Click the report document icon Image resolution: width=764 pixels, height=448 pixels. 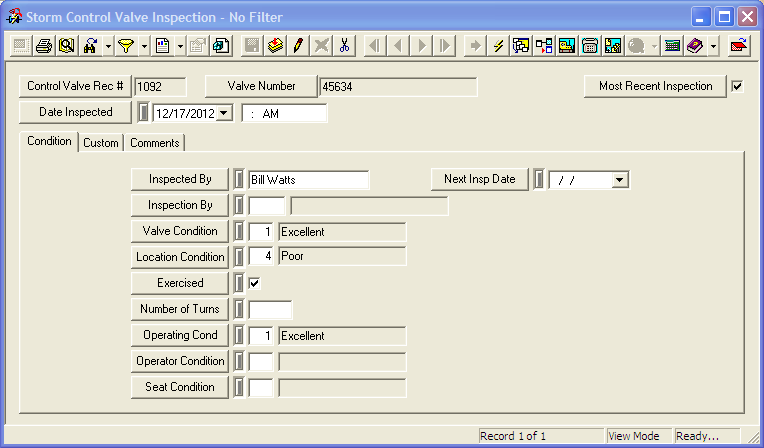pos(162,46)
